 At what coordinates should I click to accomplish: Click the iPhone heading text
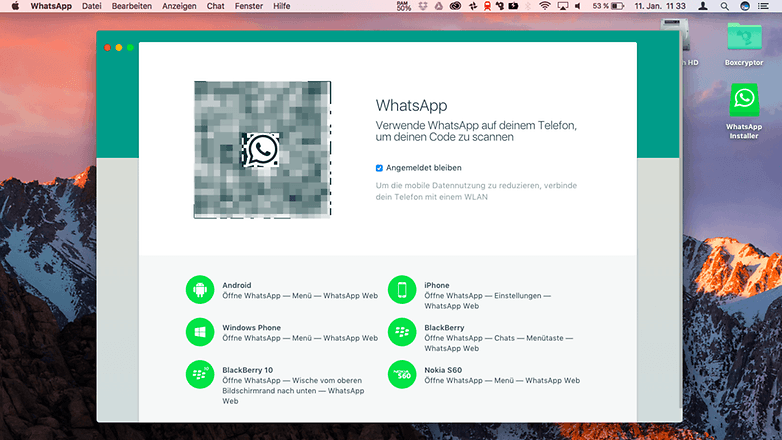[x=437, y=285]
